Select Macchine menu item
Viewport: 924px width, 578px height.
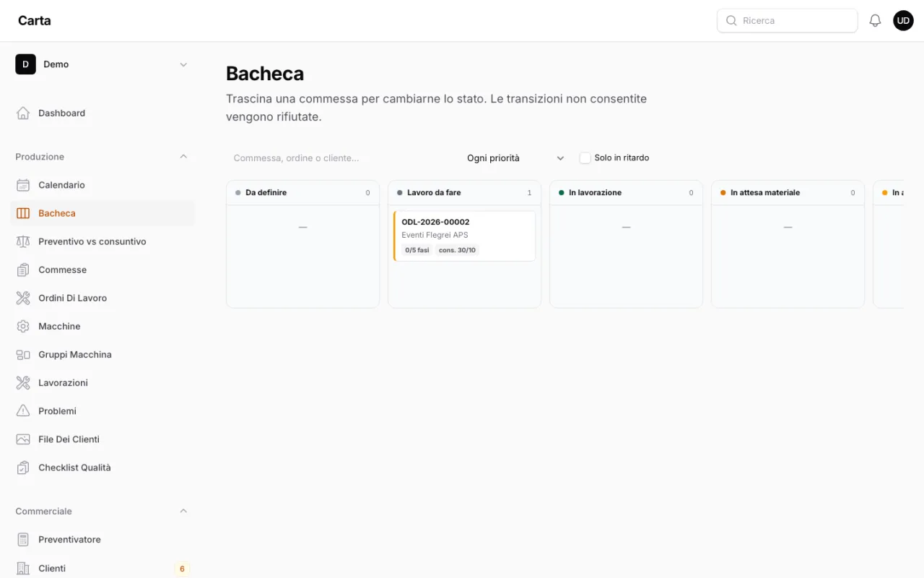(x=102, y=327)
